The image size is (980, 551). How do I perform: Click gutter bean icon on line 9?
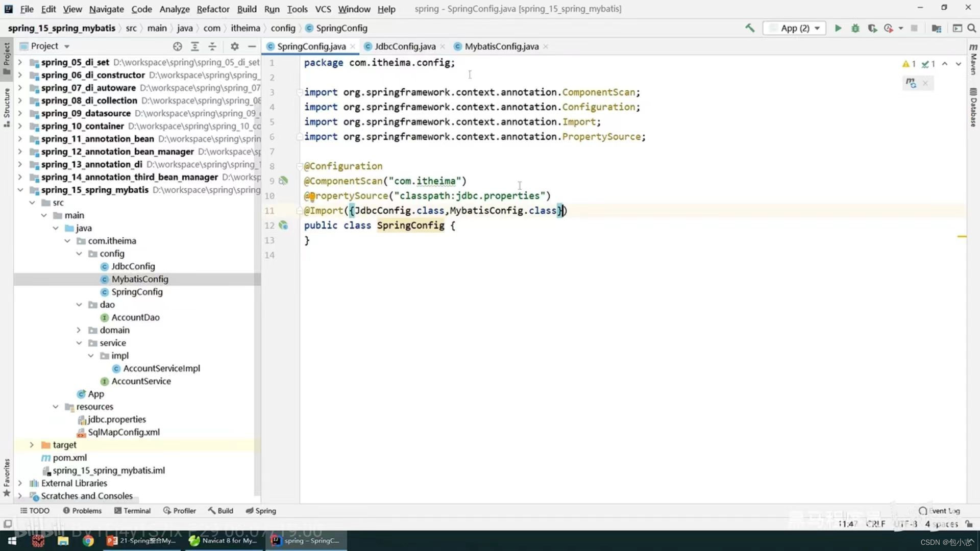pos(283,181)
